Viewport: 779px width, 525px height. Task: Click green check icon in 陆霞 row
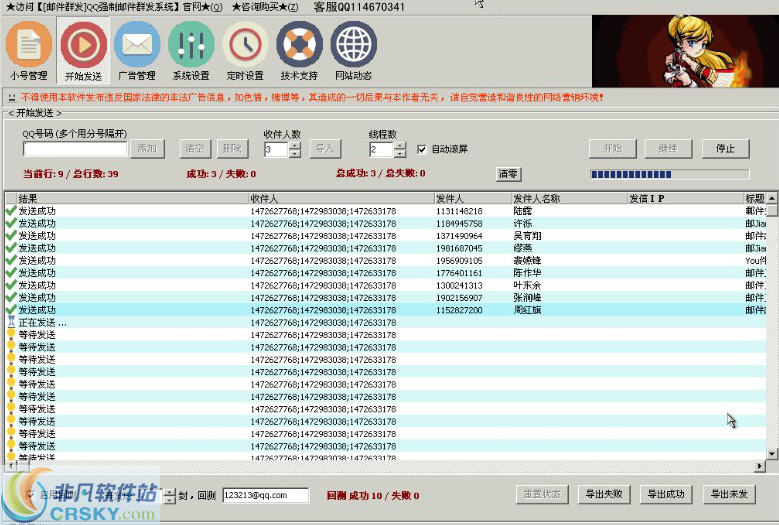(11, 211)
